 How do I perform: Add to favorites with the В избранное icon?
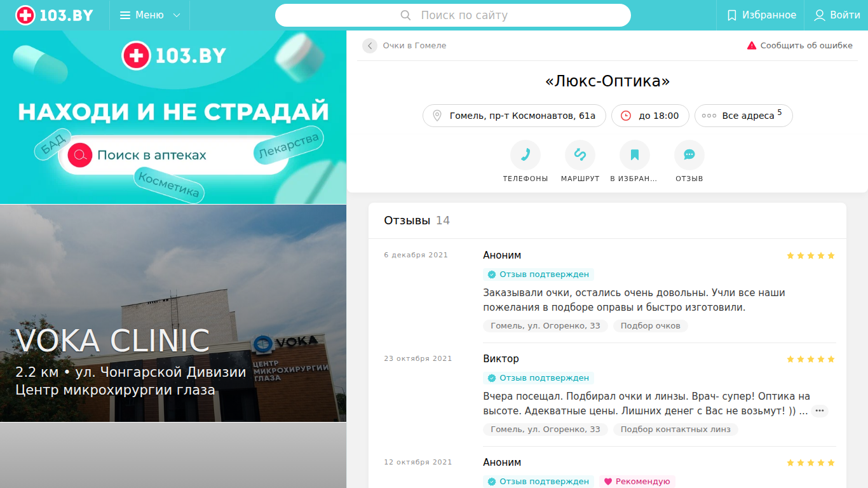pyautogui.click(x=635, y=155)
